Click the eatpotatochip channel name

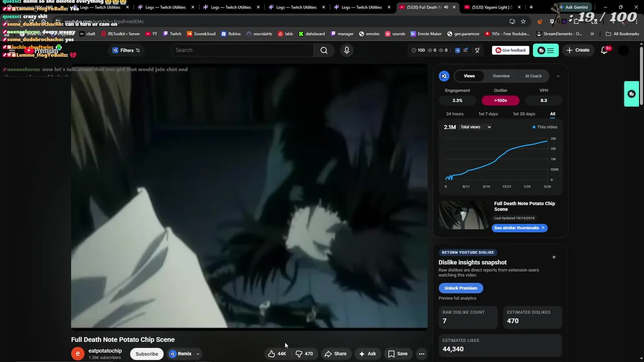(105, 351)
